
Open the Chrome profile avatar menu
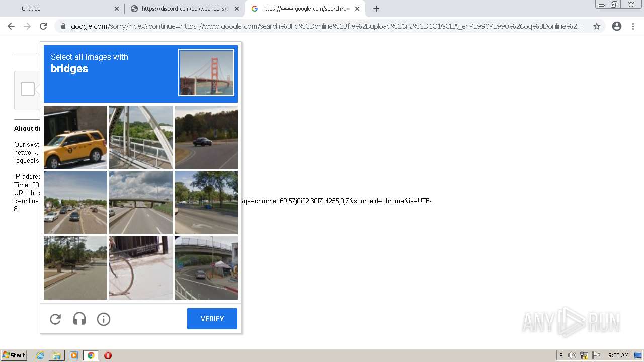pyautogui.click(x=617, y=26)
